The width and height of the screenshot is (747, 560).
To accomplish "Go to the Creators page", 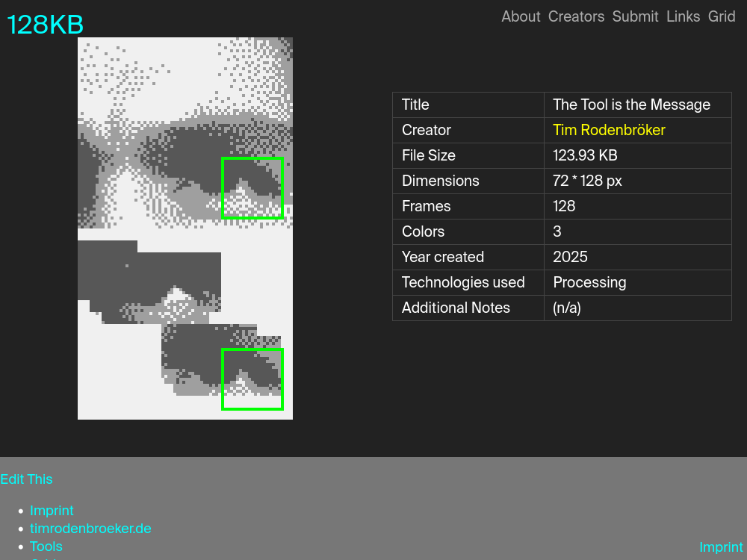I will coord(576,16).
